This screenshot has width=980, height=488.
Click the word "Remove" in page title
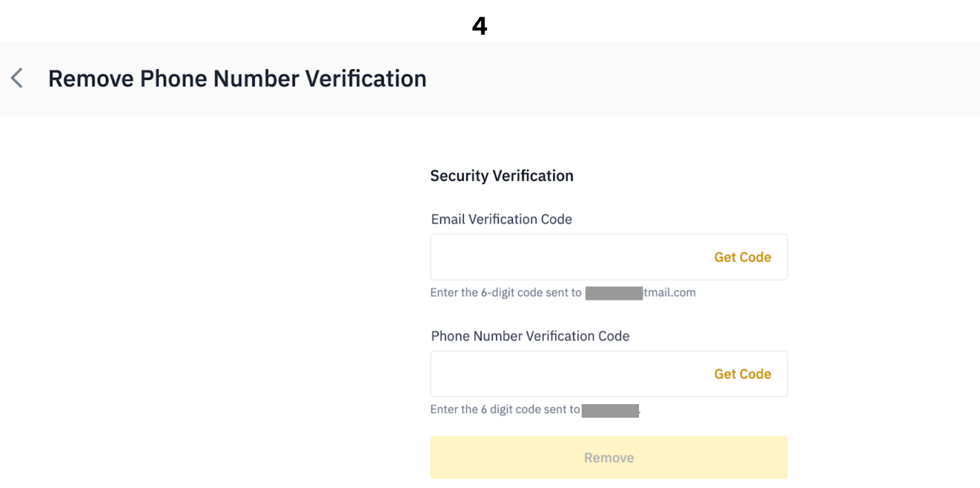(x=91, y=79)
